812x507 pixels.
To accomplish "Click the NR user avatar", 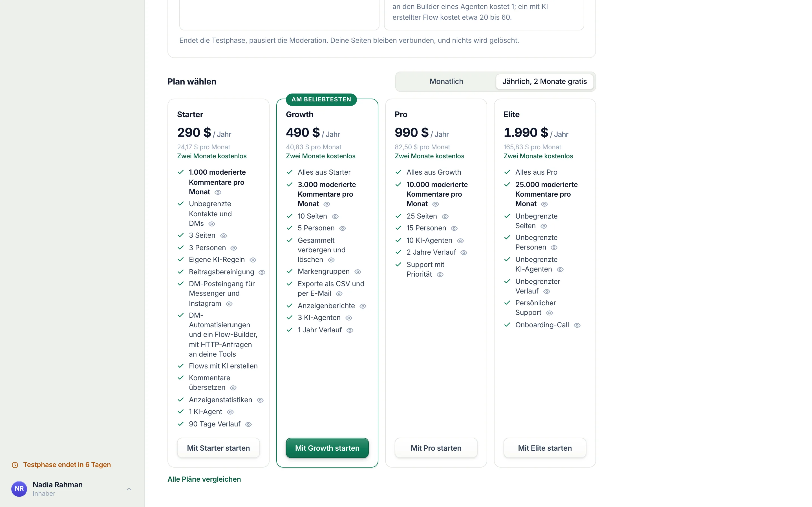I will pyautogui.click(x=19, y=489).
